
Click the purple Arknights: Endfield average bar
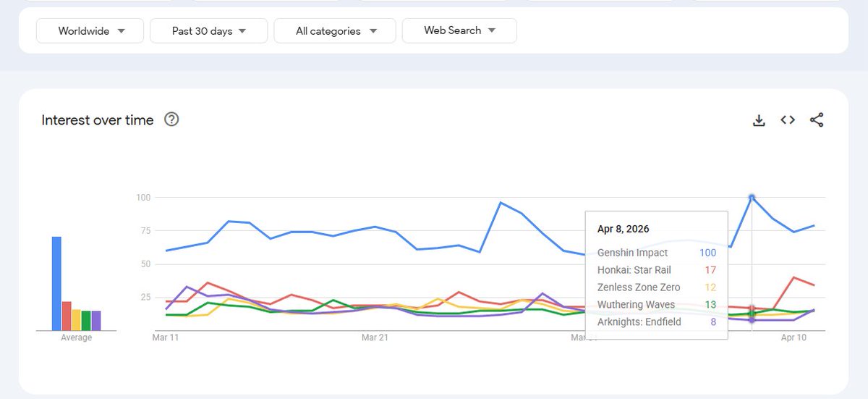click(96, 320)
